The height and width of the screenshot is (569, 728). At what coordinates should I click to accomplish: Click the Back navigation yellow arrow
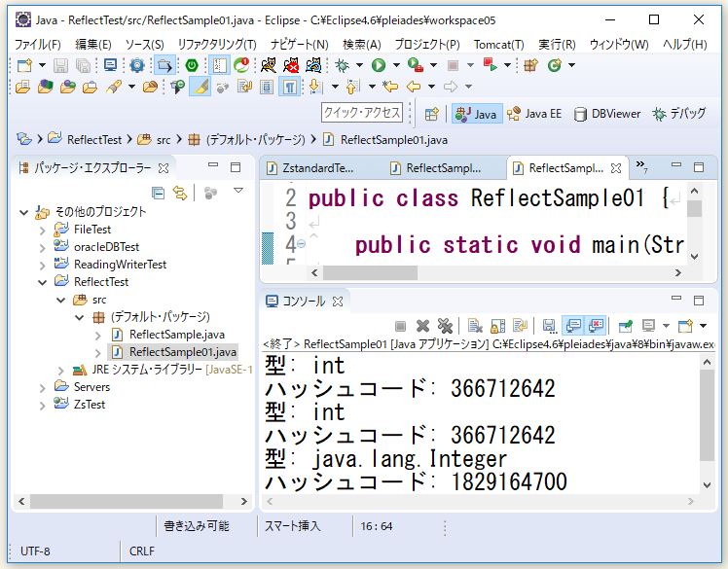coord(414,87)
